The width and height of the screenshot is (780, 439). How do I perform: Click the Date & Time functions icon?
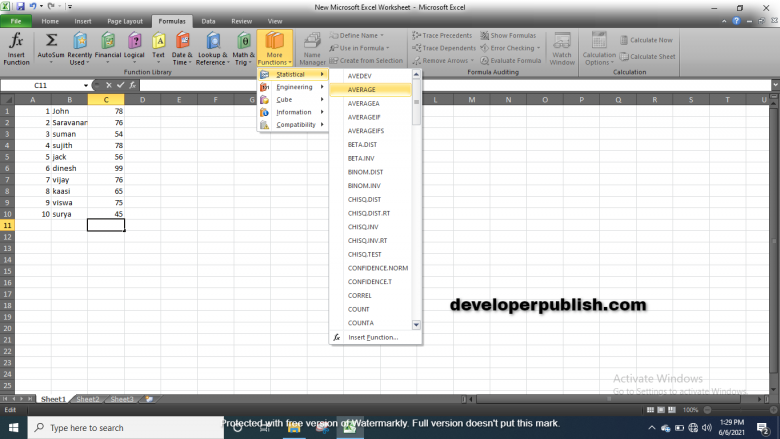(x=182, y=48)
